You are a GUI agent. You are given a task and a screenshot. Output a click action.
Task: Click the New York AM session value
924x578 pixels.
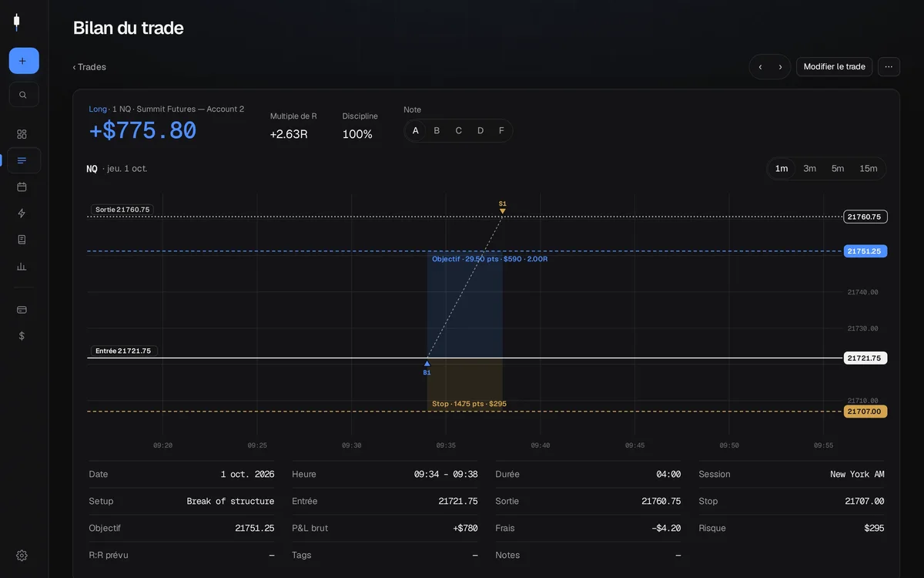point(857,475)
